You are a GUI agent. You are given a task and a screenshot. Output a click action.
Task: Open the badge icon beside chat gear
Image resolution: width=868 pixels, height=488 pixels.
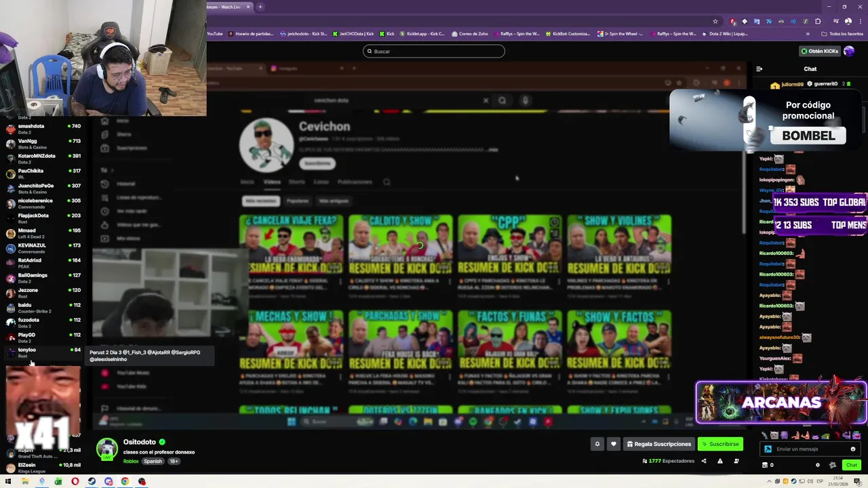click(833, 465)
